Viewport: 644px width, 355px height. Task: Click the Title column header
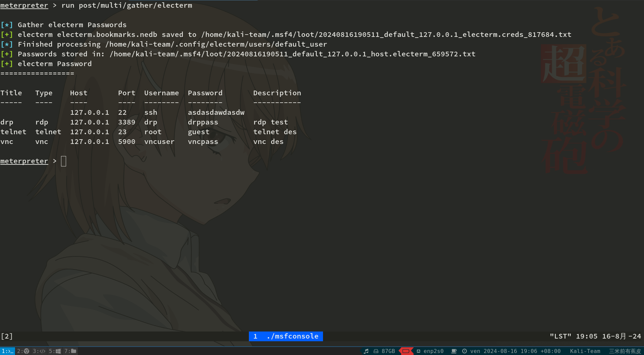coord(11,93)
